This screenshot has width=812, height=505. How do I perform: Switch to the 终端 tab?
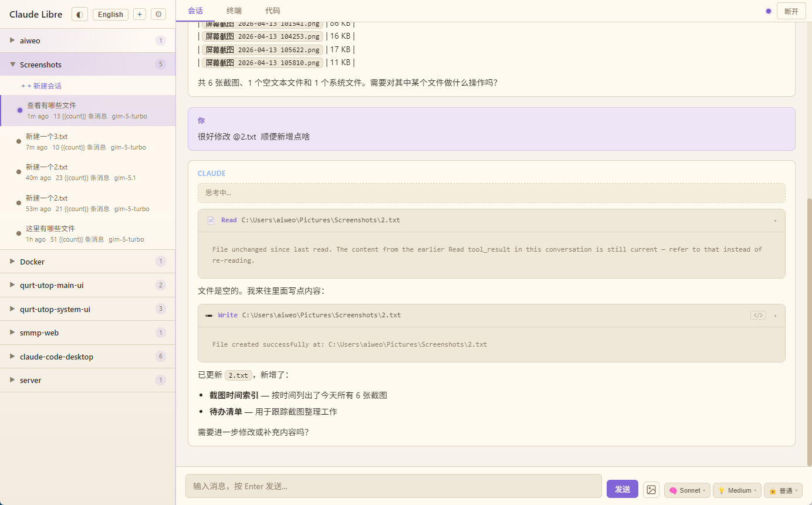point(234,11)
